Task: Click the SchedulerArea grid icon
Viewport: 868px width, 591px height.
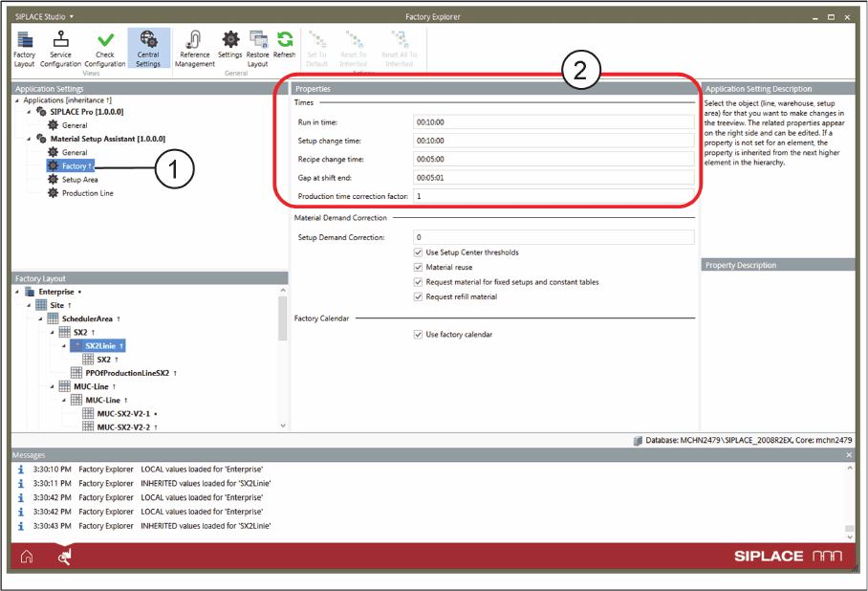Action: (53, 318)
